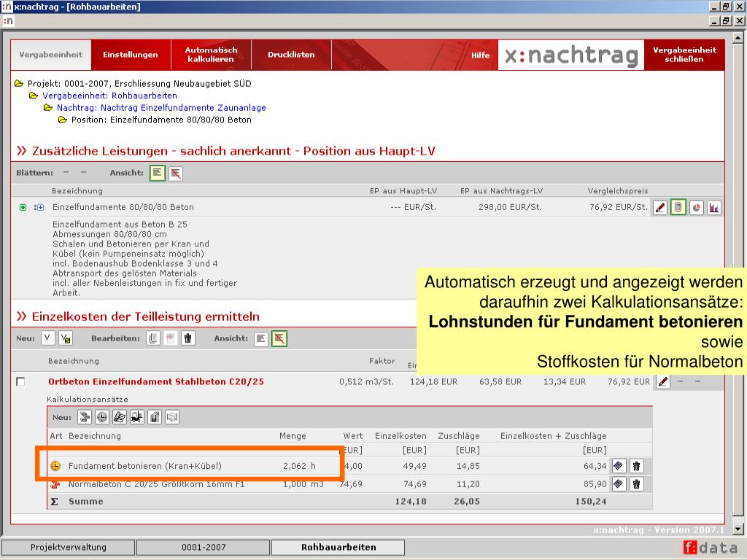The width and height of the screenshot is (747, 560).
Task: Click the 63,58 EUR value in Ortbeton row
Action: click(500, 381)
